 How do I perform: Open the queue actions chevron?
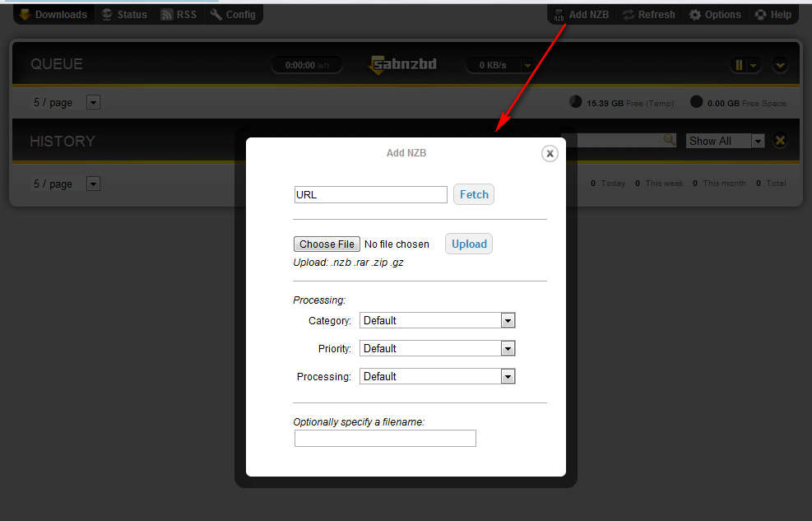[780, 65]
